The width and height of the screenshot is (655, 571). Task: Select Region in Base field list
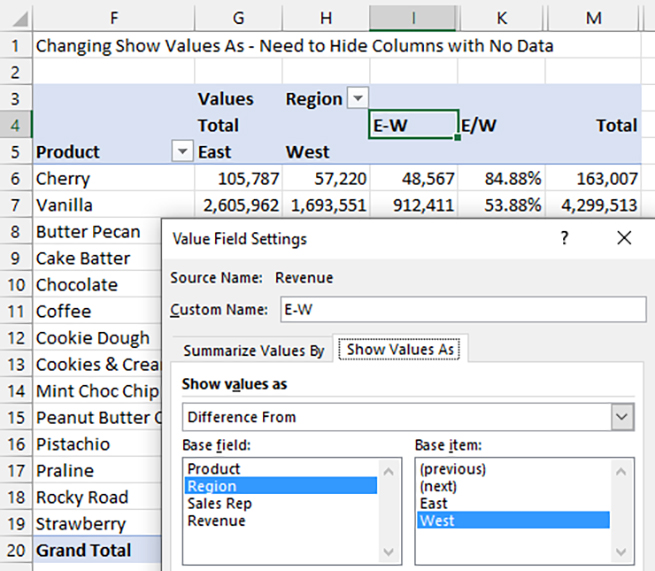281,486
